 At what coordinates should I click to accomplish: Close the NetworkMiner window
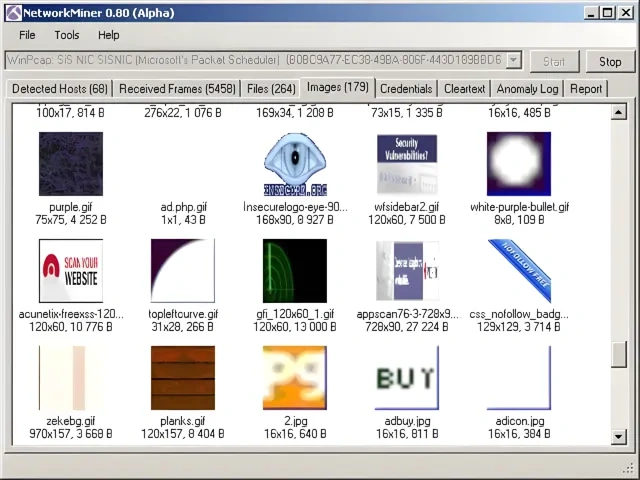pos(626,13)
